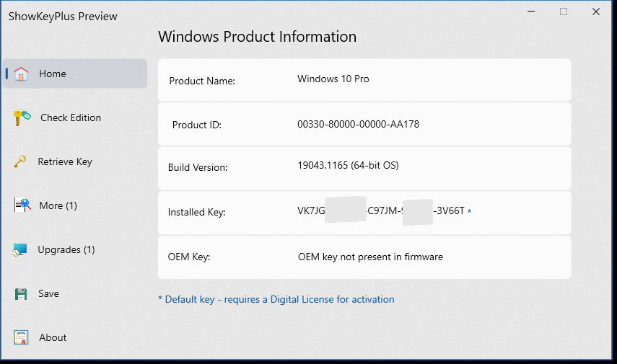Click the Save floppy disk icon

[x=21, y=293]
